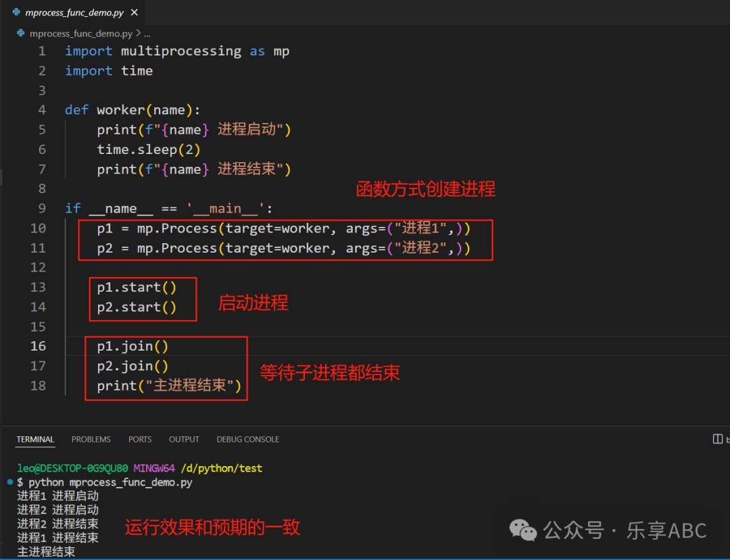Image resolution: width=730 pixels, height=560 pixels.
Task: Open the PROBLEMS panel tab
Action: [x=91, y=439]
